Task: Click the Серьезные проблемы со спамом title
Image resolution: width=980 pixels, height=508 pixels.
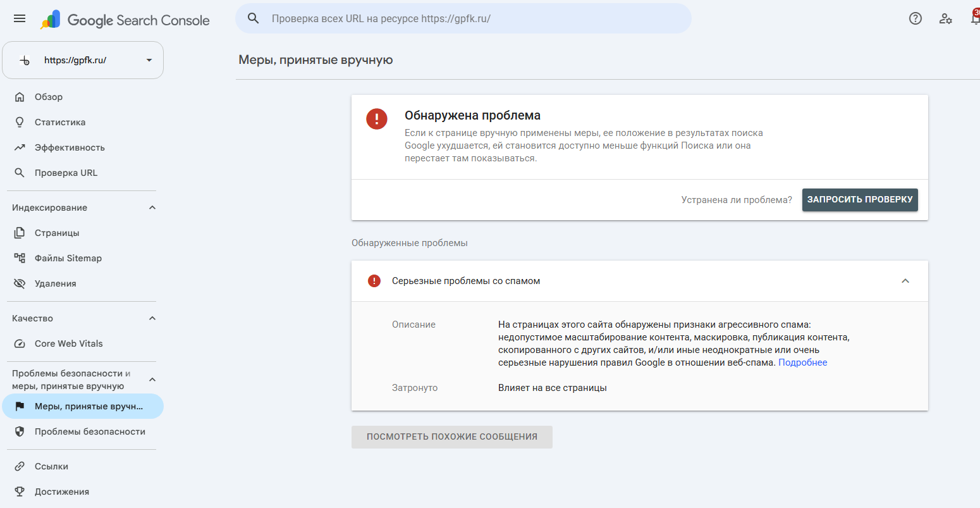Action: point(466,281)
